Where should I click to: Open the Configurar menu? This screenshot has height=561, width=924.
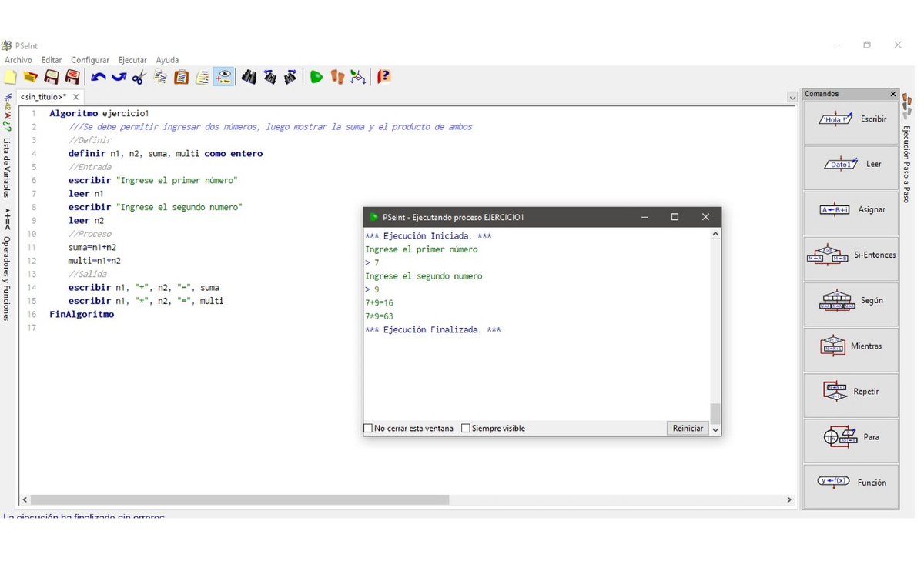coord(89,60)
